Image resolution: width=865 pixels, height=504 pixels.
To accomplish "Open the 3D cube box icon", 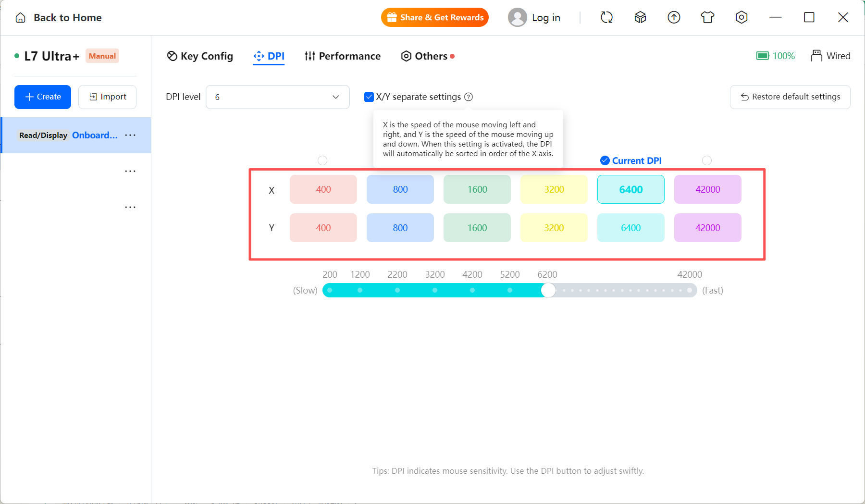I will pos(640,18).
